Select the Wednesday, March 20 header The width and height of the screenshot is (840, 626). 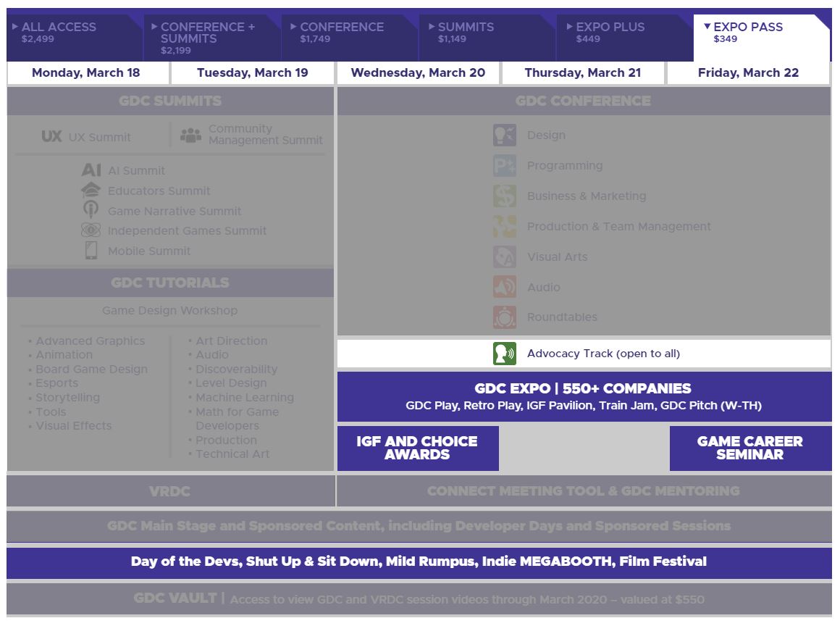(x=418, y=73)
